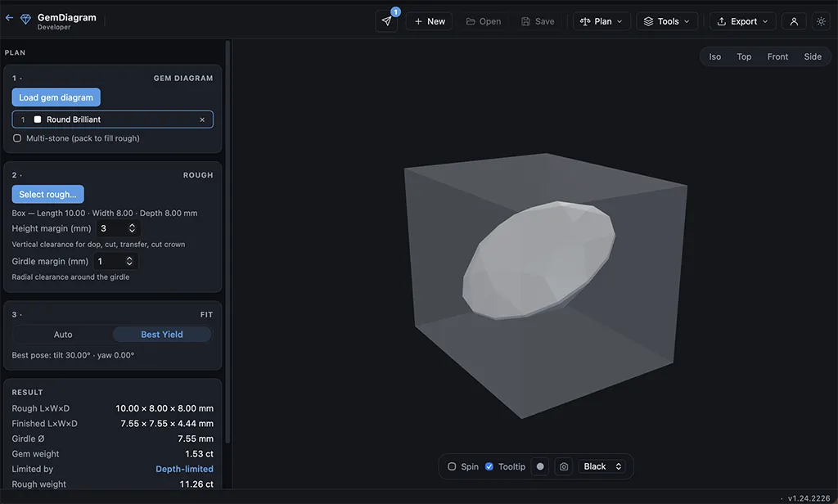
Task: Open the Plan dropdown menu
Action: pyautogui.click(x=601, y=21)
